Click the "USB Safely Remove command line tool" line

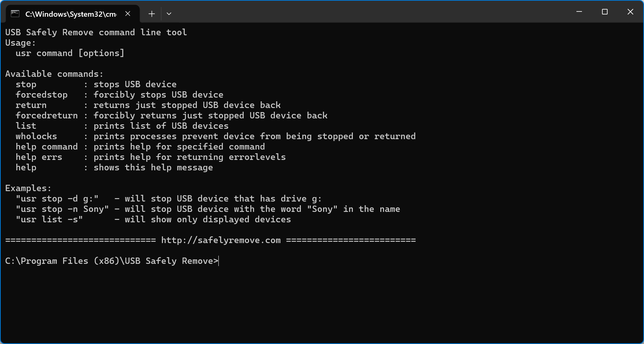[96, 33]
